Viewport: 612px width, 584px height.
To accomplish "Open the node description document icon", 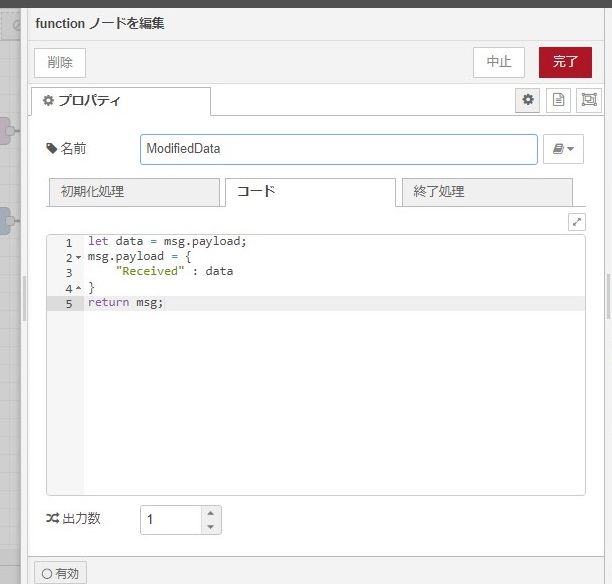I will pos(558,100).
